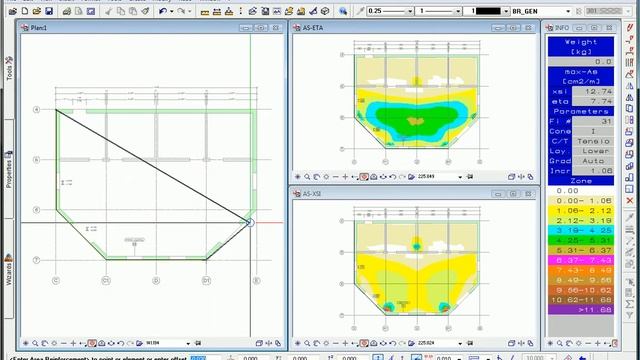Click the zoom-out minus in Plan1 window

pyautogui.click(x=64, y=343)
